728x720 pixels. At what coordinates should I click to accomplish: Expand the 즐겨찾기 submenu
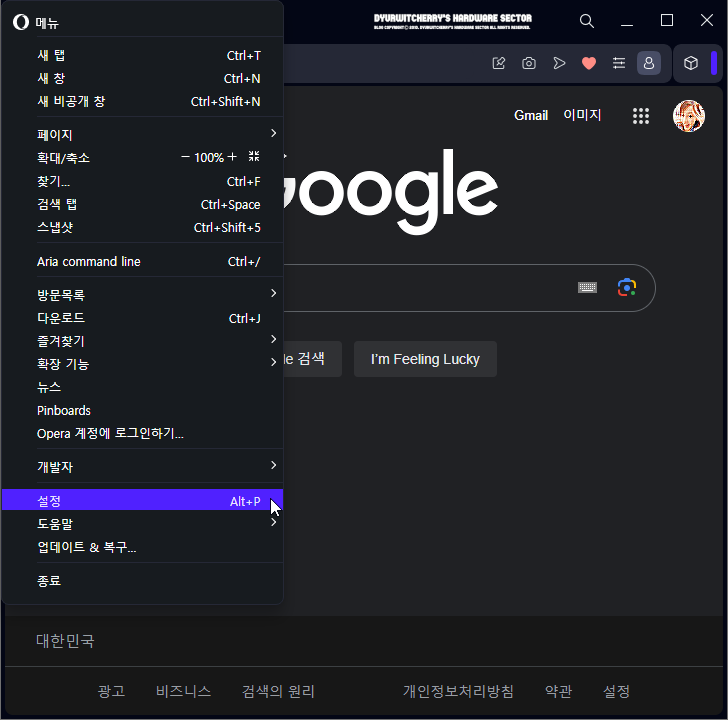(x=143, y=341)
